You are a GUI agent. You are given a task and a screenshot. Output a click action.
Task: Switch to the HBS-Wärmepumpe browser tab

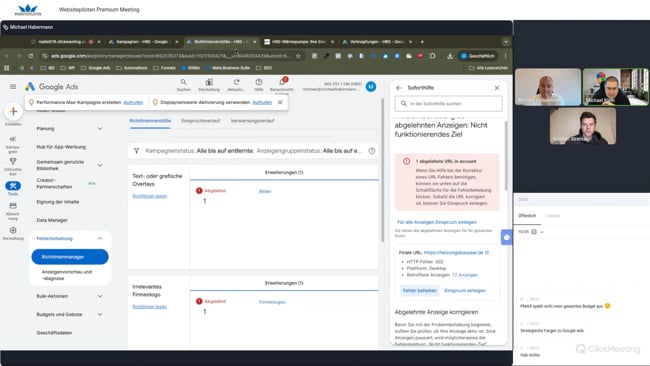(298, 42)
